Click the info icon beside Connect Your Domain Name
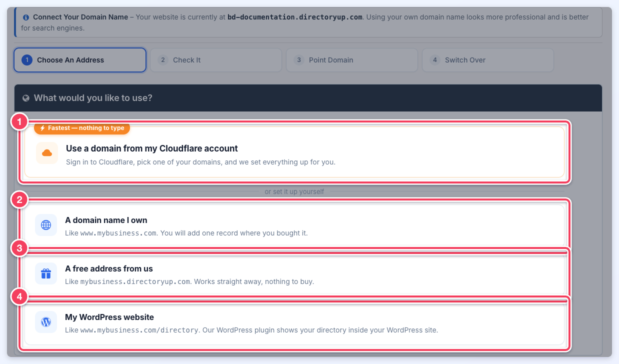Image resolution: width=619 pixels, height=364 pixels. [26, 17]
